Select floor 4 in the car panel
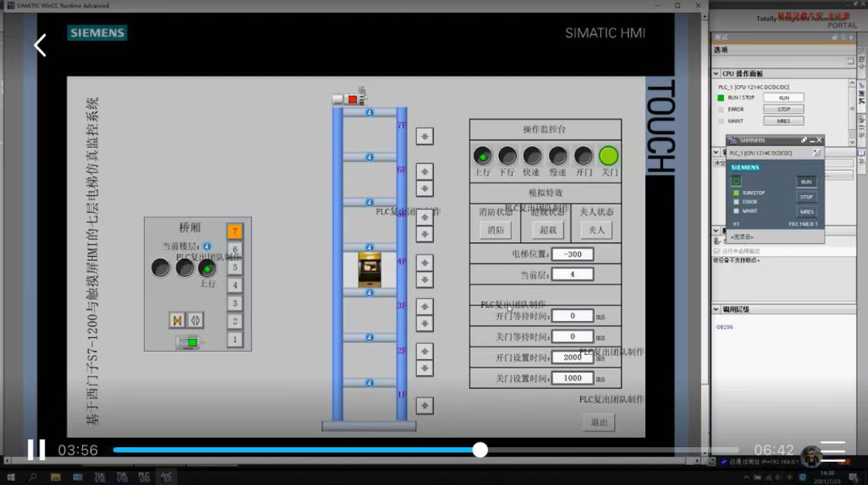The height and width of the screenshot is (485, 868). pos(235,285)
